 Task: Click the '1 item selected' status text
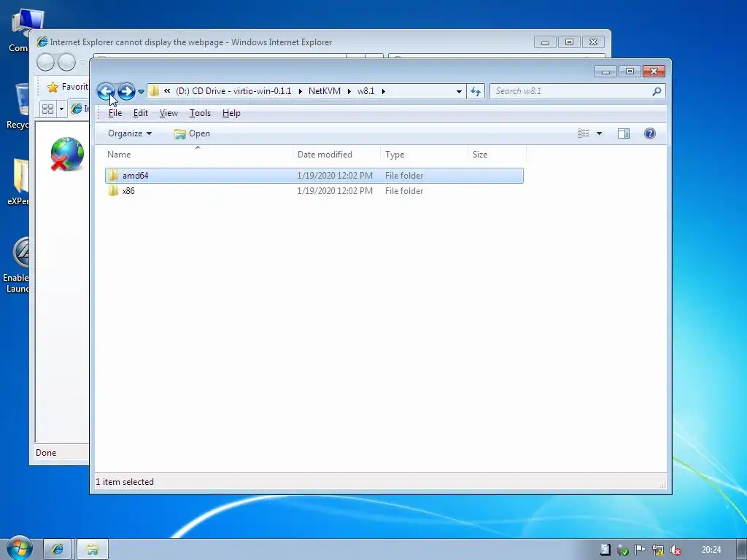[125, 482]
